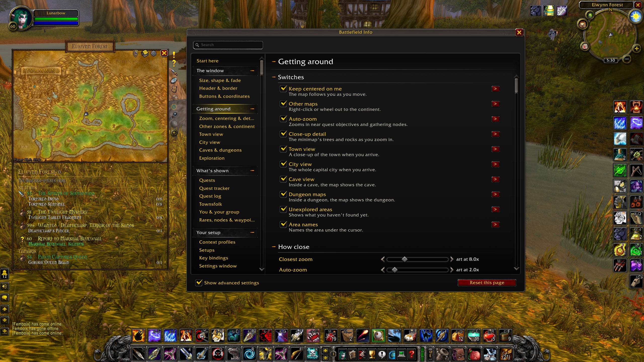The image size is (644, 362).
Task: Collapse the What's shown sidebar section
Action: pyautogui.click(x=252, y=171)
